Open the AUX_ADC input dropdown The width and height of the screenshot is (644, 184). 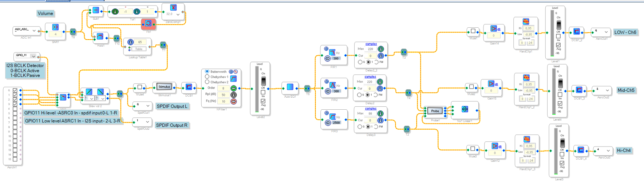(34, 30)
